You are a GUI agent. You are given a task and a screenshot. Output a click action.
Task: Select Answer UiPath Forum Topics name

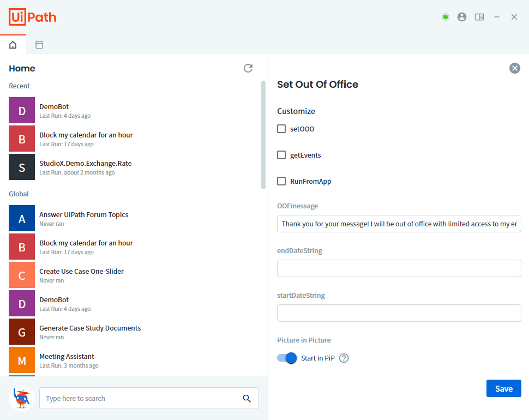pyautogui.click(x=83, y=214)
